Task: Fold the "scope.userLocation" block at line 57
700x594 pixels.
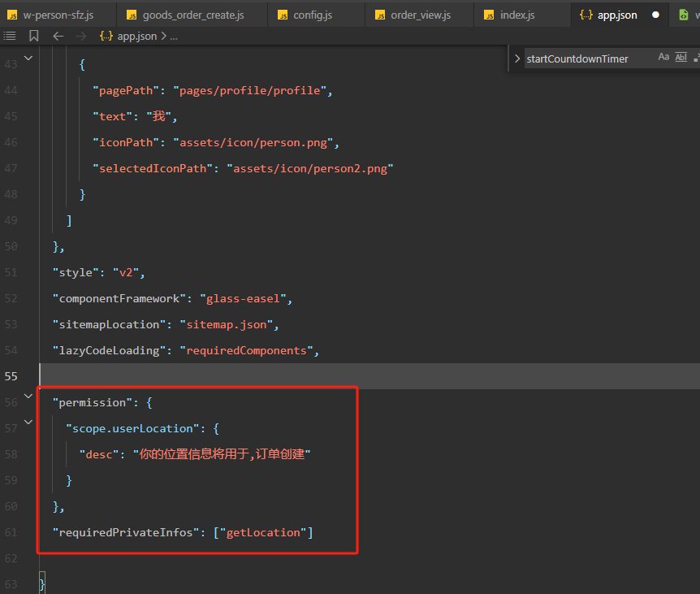Action: point(28,422)
